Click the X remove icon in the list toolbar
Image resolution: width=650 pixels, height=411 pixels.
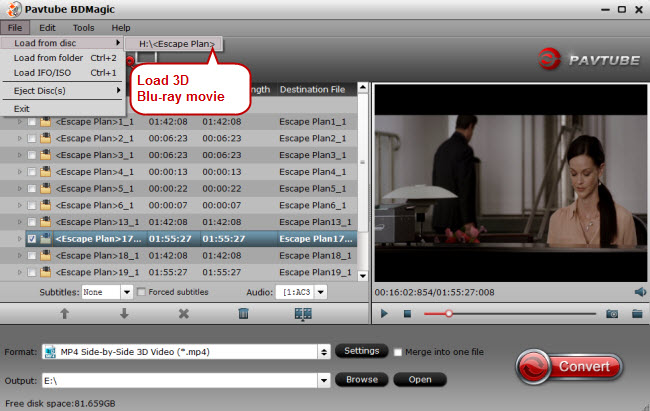[x=184, y=314]
